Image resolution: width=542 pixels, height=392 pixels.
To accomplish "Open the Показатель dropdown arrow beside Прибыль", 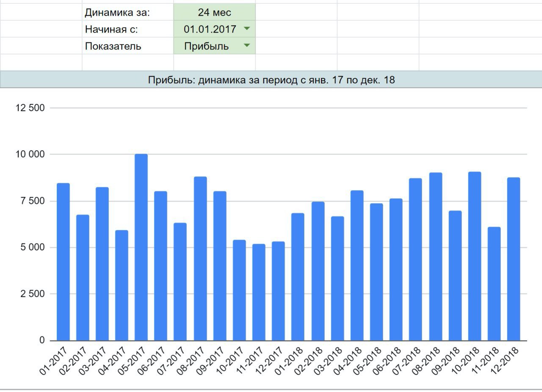I will [247, 46].
